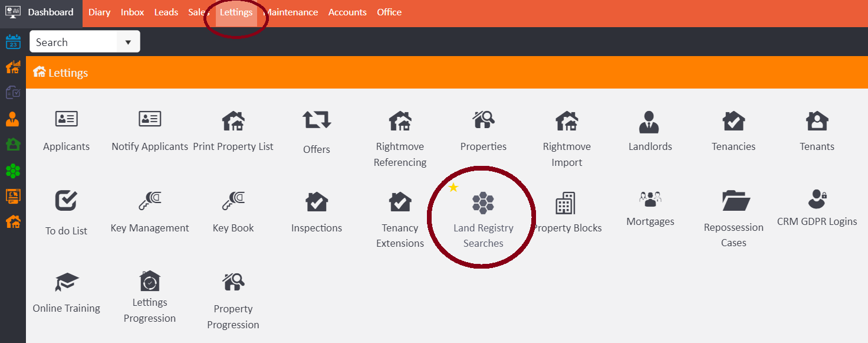Open the Tenancy Extensions link
The height and width of the screenshot is (343, 868).
(x=400, y=236)
